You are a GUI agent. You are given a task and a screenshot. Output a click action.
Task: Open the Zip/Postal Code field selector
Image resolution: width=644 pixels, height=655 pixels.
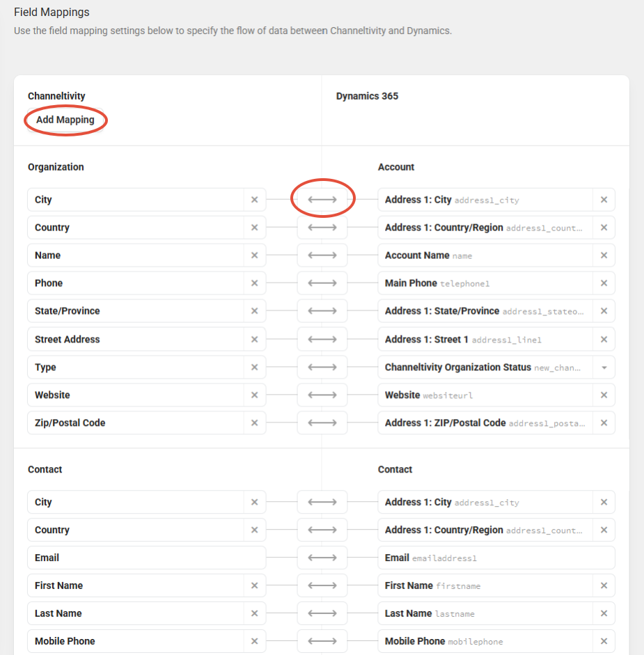point(136,423)
